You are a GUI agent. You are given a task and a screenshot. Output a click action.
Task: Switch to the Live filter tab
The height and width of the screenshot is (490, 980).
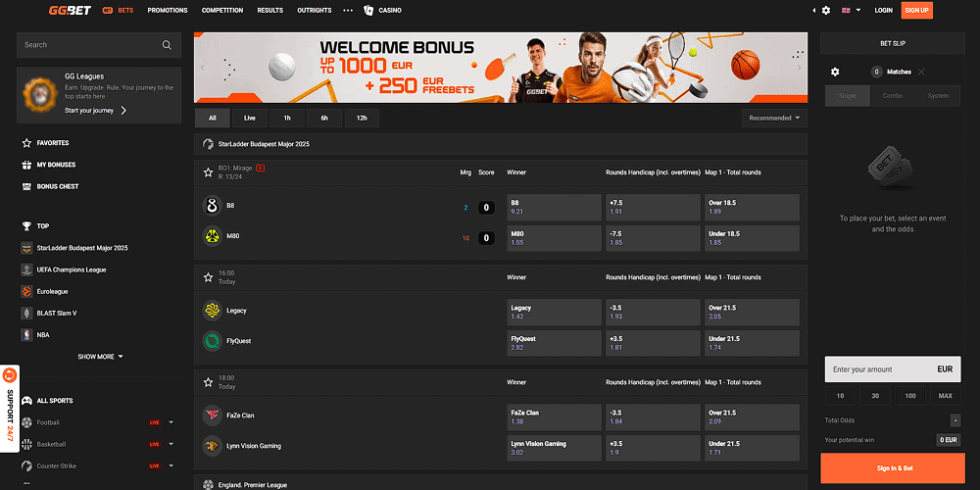point(250,118)
